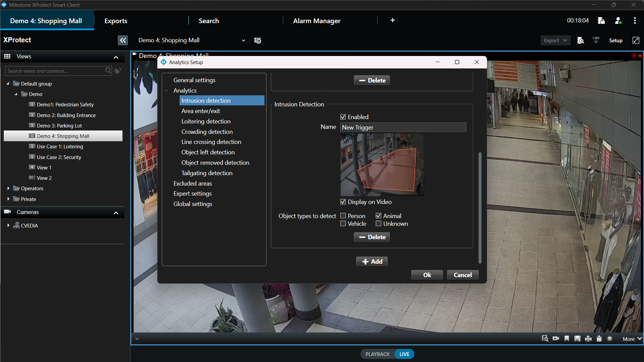Click Ok in Analytics Setup

(427, 275)
